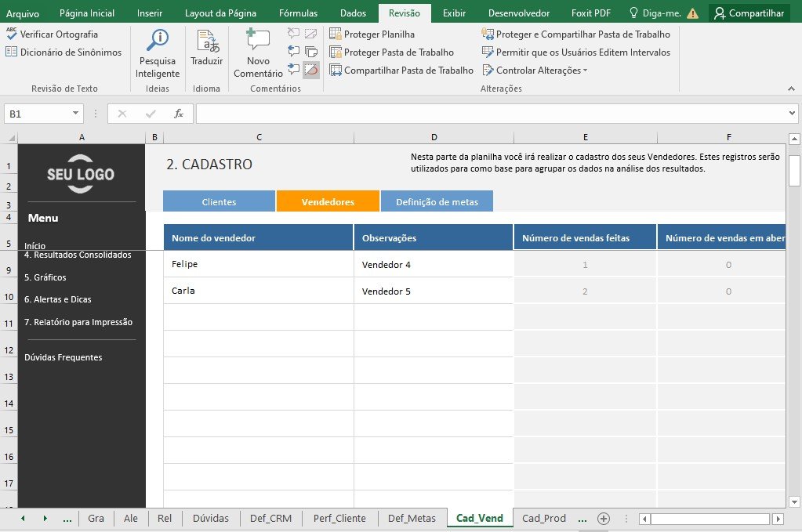802x532 pixels.
Task: Click Proteger e Compartilhar Pasta de Trabalho
Action: point(576,34)
